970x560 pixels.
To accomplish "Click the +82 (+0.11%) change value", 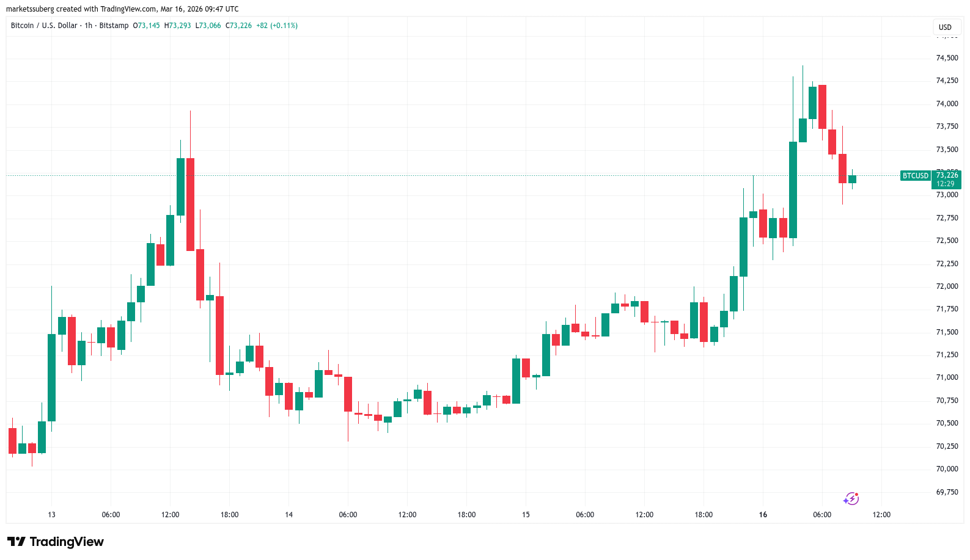I will pyautogui.click(x=276, y=26).
